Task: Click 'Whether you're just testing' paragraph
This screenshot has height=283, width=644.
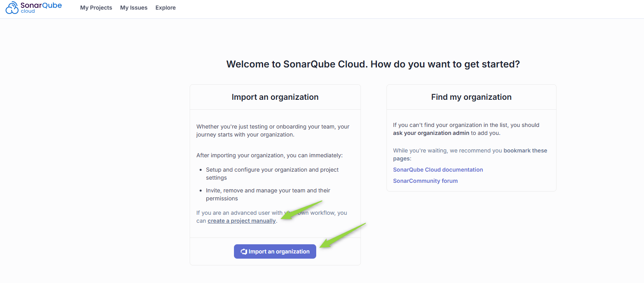Action: point(273,131)
